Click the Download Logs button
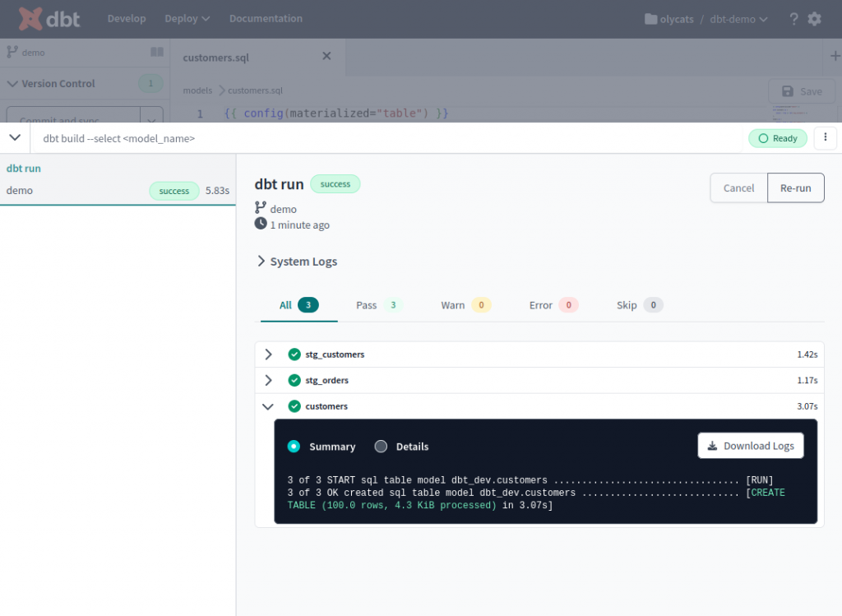Screen dimensions: 842x616 (x=751, y=446)
